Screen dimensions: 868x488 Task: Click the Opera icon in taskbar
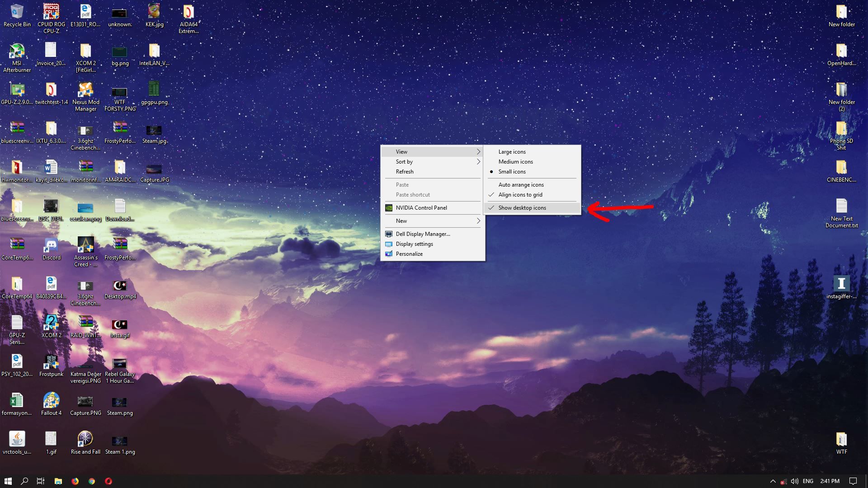pyautogui.click(x=108, y=481)
